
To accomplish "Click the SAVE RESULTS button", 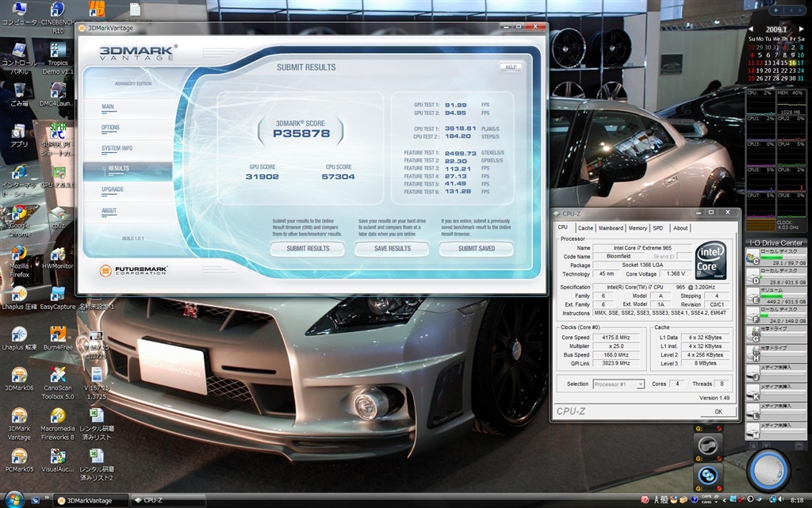I will (x=391, y=249).
